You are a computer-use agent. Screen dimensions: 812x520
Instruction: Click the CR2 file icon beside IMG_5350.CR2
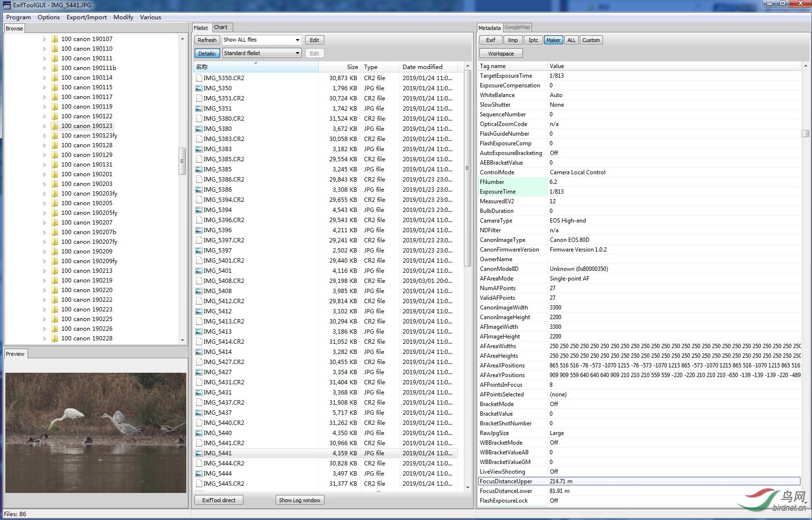click(198, 78)
